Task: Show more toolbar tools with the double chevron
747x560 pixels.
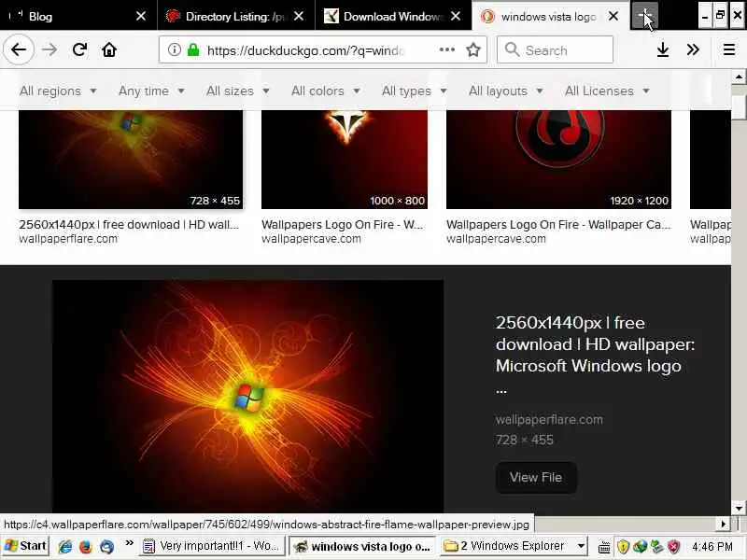Action: click(x=693, y=49)
